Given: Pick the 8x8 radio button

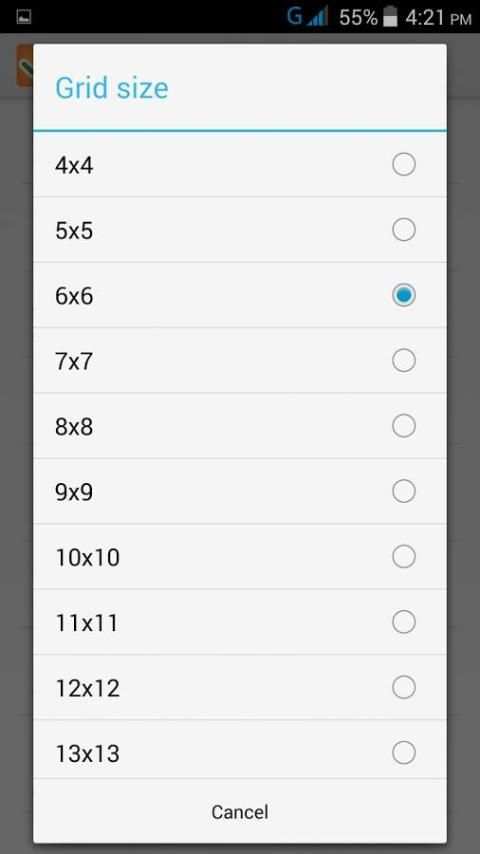Looking at the screenshot, I should pyautogui.click(x=404, y=426).
